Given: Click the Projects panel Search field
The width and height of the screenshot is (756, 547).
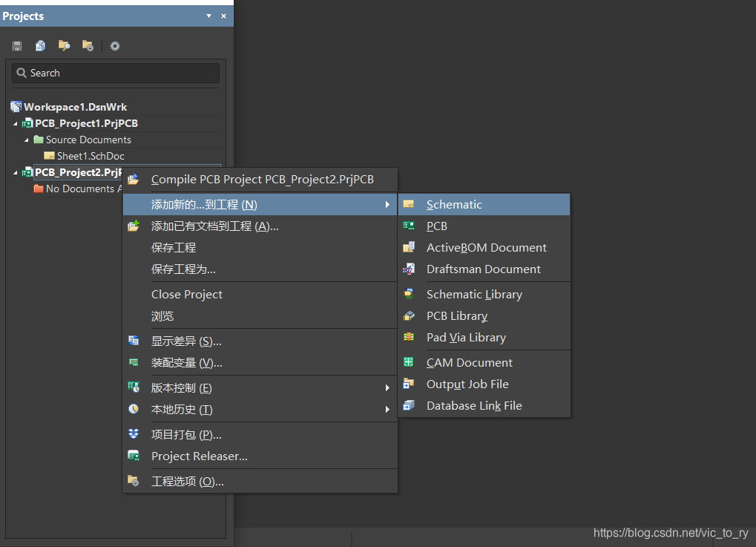Looking at the screenshot, I should (116, 73).
